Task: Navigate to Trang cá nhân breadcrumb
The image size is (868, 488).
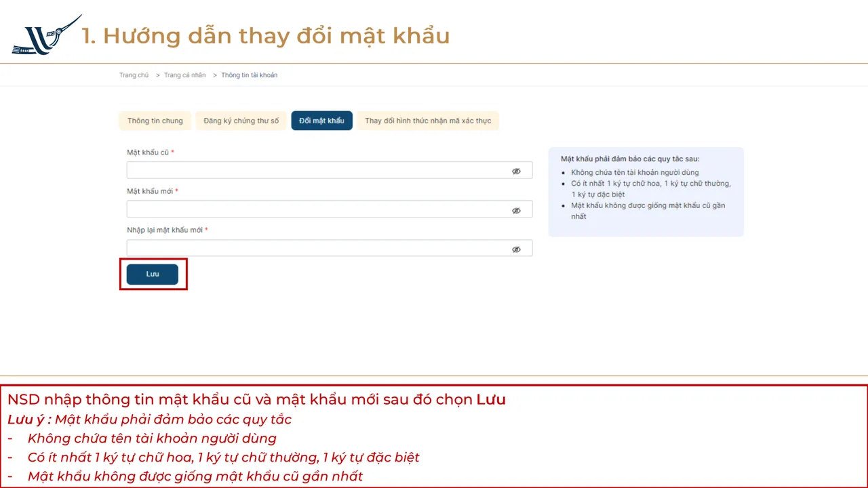Action: click(x=185, y=75)
